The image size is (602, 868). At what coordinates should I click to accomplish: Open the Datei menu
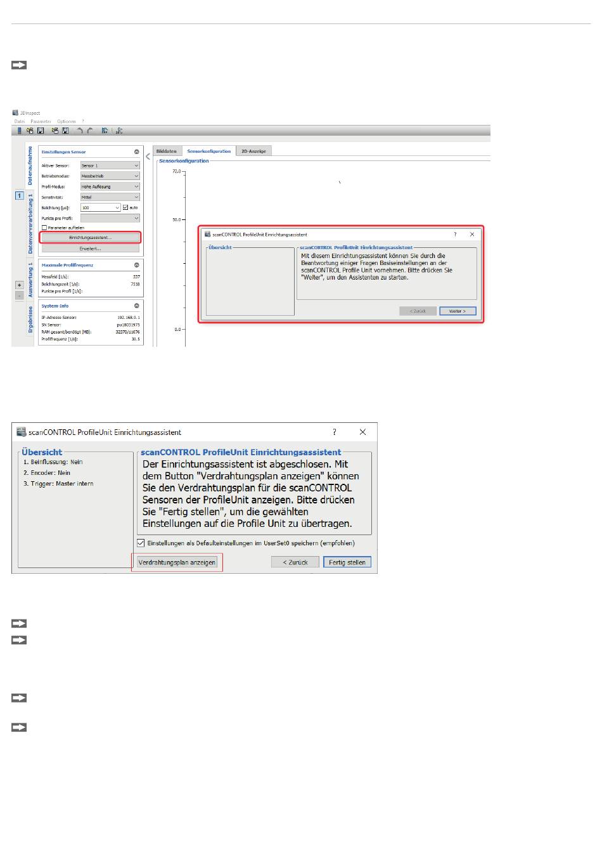click(x=20, y=121)
